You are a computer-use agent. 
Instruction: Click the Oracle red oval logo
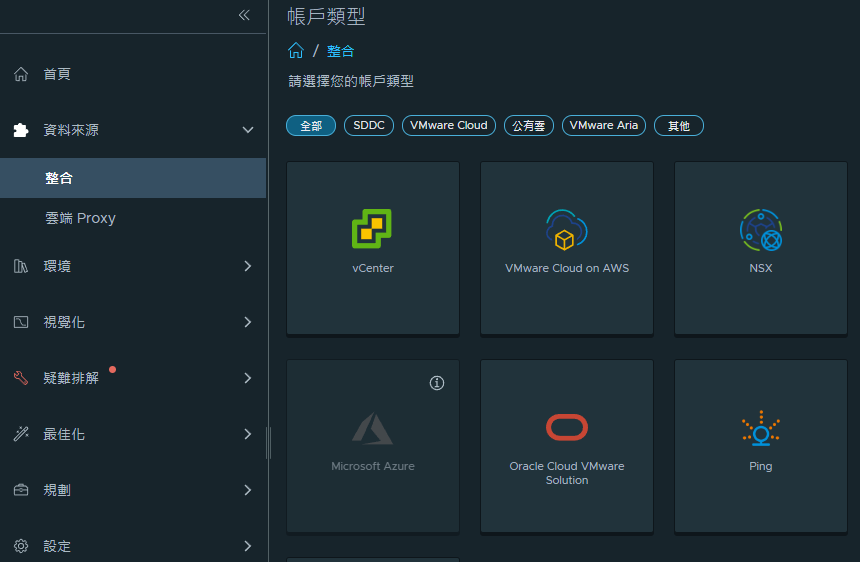(x=567, y=427)
